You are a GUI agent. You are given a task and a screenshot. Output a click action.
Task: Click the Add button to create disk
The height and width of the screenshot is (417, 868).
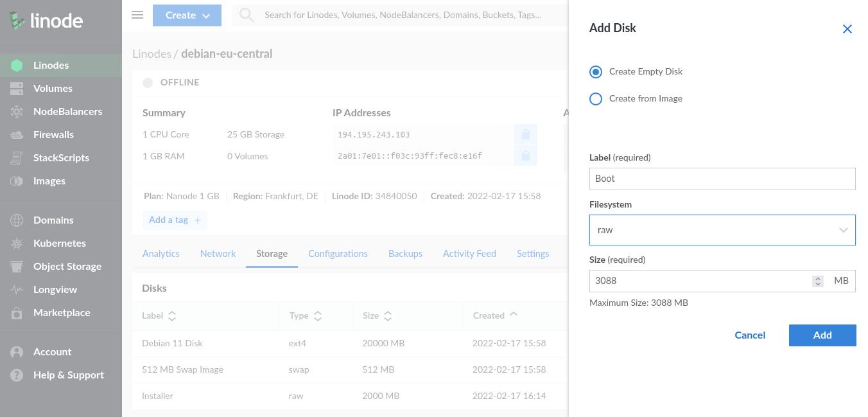click(x=822, y=335)
